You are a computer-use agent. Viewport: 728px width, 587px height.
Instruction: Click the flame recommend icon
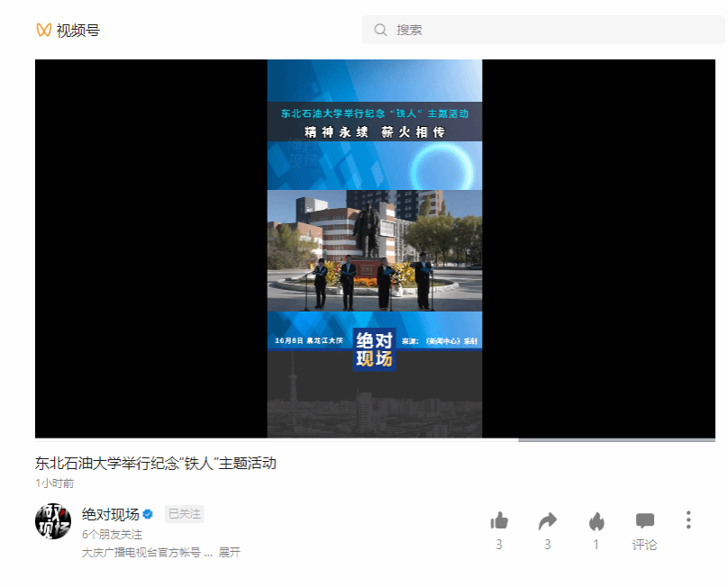[596, 520]
